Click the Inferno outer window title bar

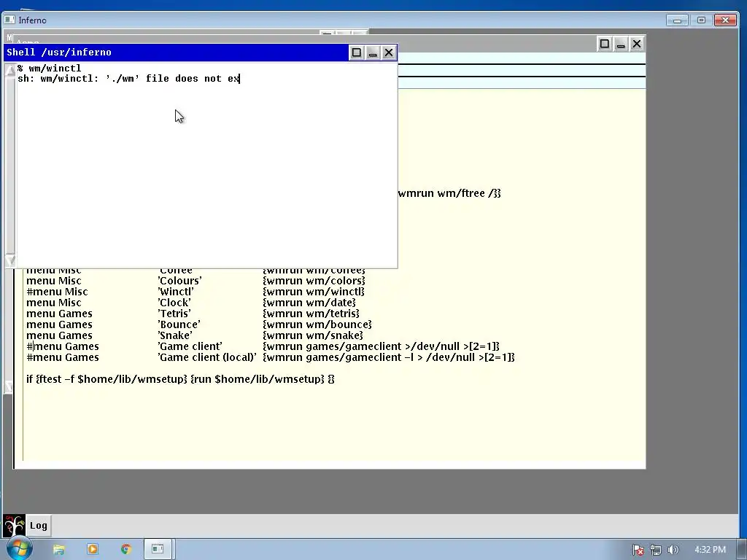[333, 20]
